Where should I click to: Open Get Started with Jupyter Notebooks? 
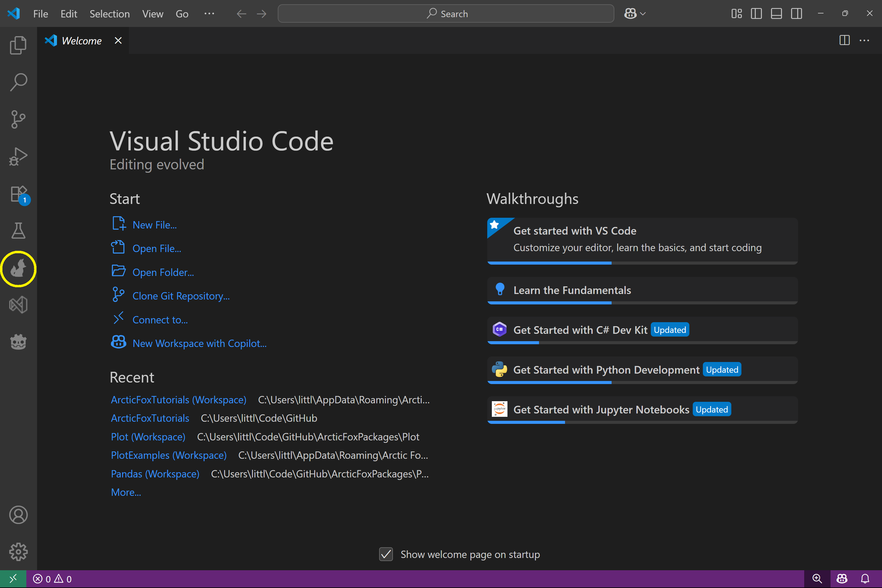[642, 410]
